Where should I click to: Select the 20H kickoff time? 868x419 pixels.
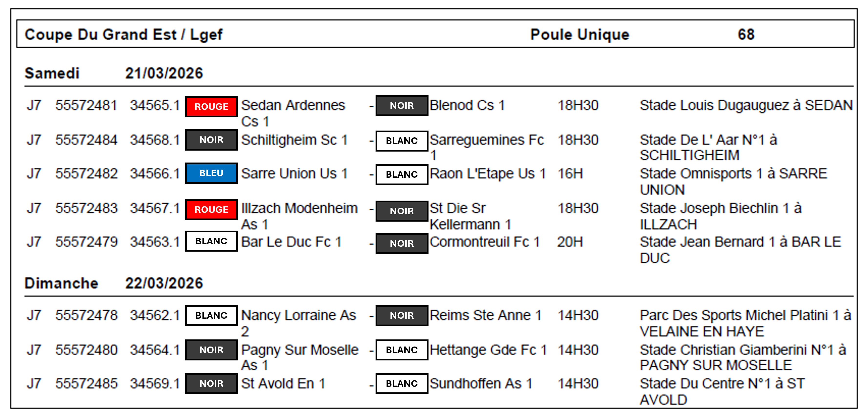tap(570, 242)
